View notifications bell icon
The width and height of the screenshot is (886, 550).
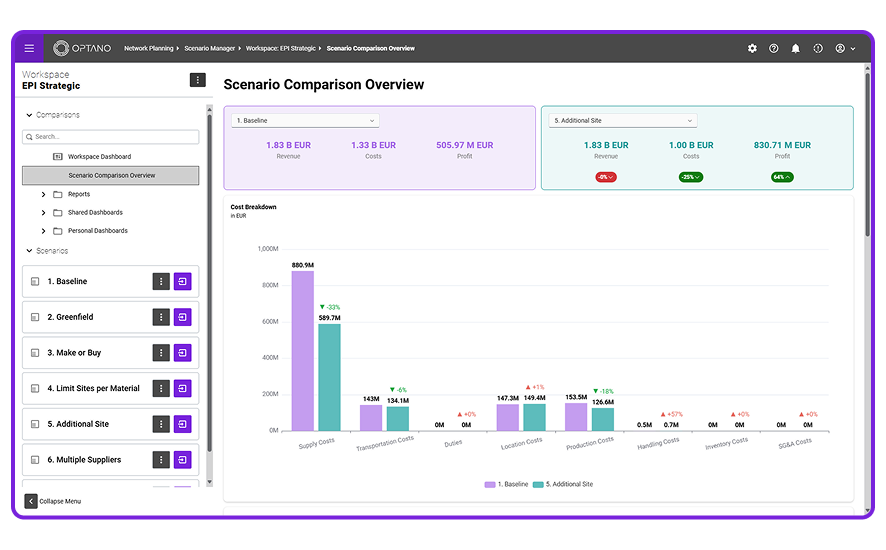point(796,49)
